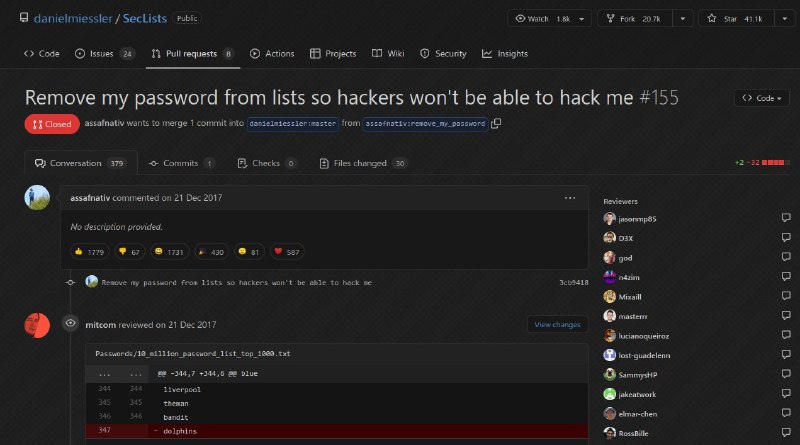The height and width of the screenshot is (445, 800).
Task: Open reviewer jasonmp85's profile
Action: point(637,219)
